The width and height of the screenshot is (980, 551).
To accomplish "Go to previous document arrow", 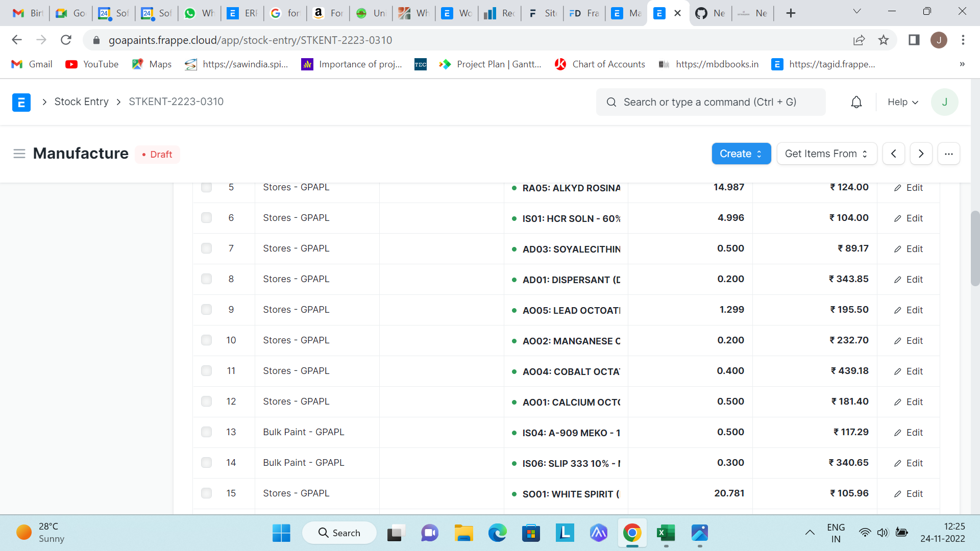I will (x=894, y=154).
